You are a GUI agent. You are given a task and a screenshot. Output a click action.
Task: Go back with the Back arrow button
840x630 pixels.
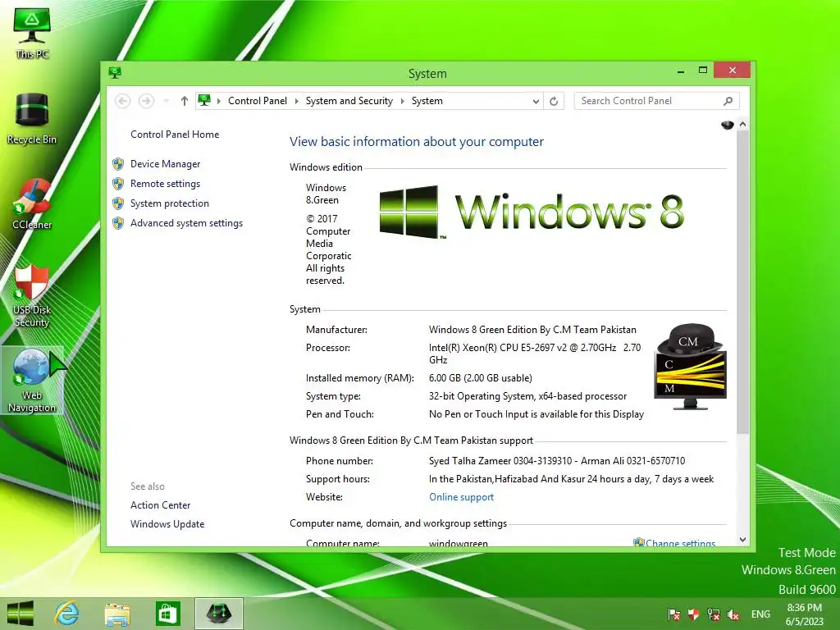[123, 101]
